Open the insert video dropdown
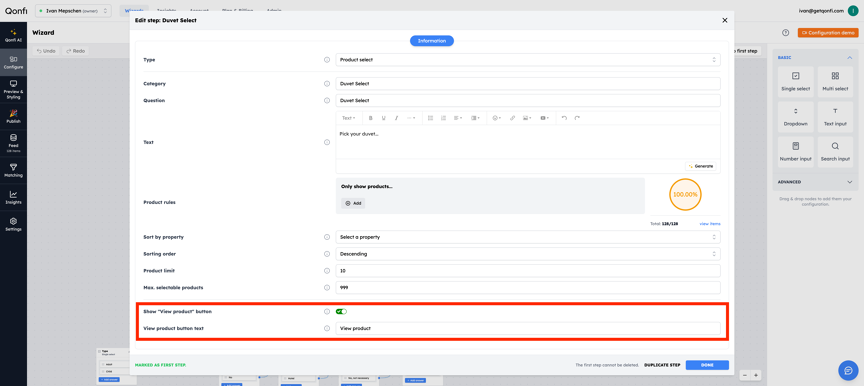864x386 pixels. 544,118
